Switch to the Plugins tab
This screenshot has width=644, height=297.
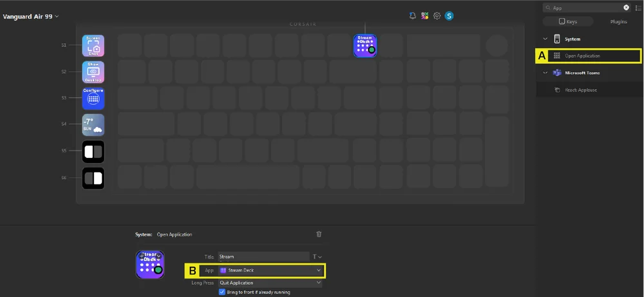(x=618, y=22)
